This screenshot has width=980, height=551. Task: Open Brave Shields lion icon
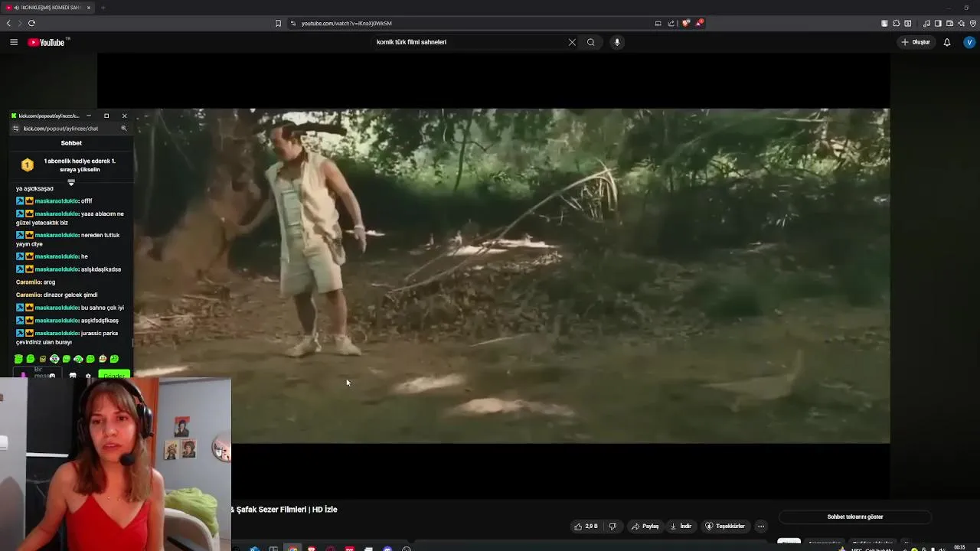(685, 23)
